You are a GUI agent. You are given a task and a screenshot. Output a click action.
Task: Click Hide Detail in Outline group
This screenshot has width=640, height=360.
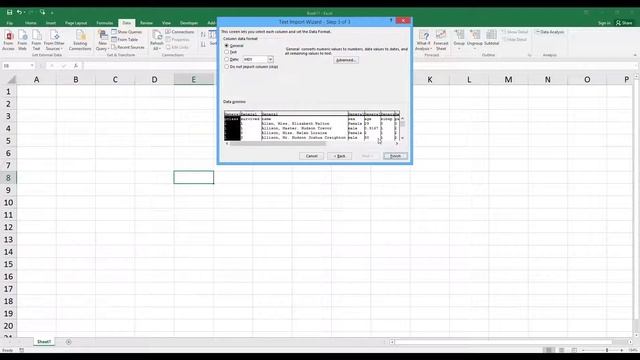(x=514, y=40)
